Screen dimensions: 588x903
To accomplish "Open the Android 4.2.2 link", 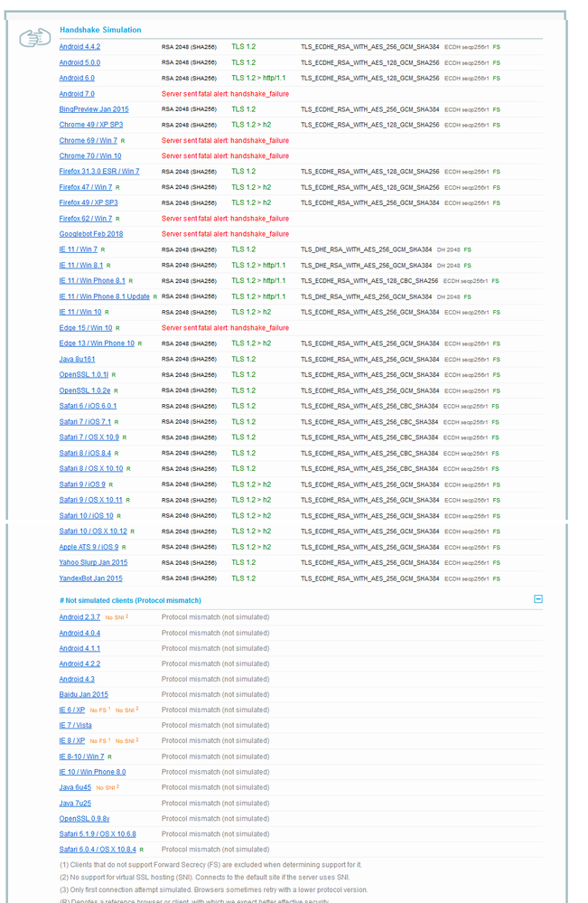I will point(79,664).
